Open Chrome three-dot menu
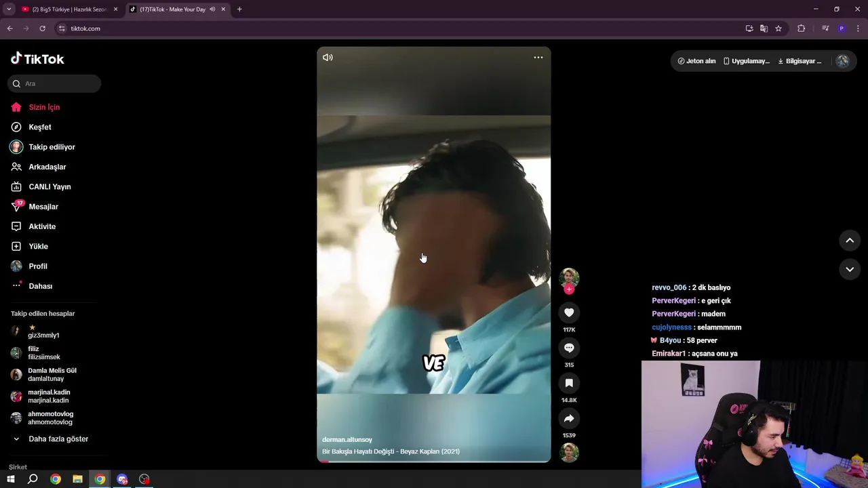The image size is (868, 488). click(x=858, y=28)
